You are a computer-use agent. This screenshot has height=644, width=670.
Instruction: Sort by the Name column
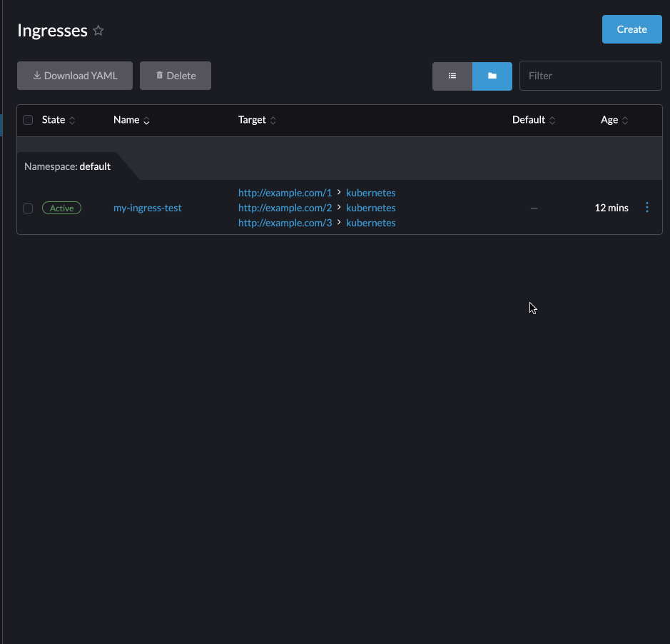(x=146, y=120)
